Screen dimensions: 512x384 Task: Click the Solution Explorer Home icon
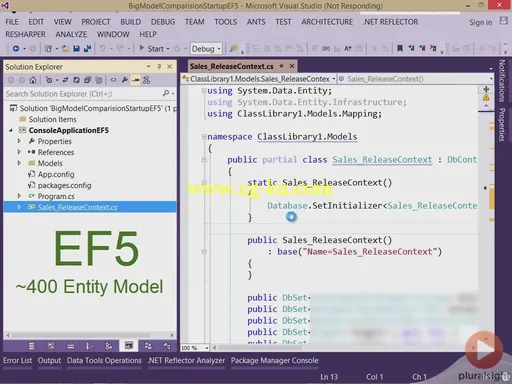(x=33, y=80)
